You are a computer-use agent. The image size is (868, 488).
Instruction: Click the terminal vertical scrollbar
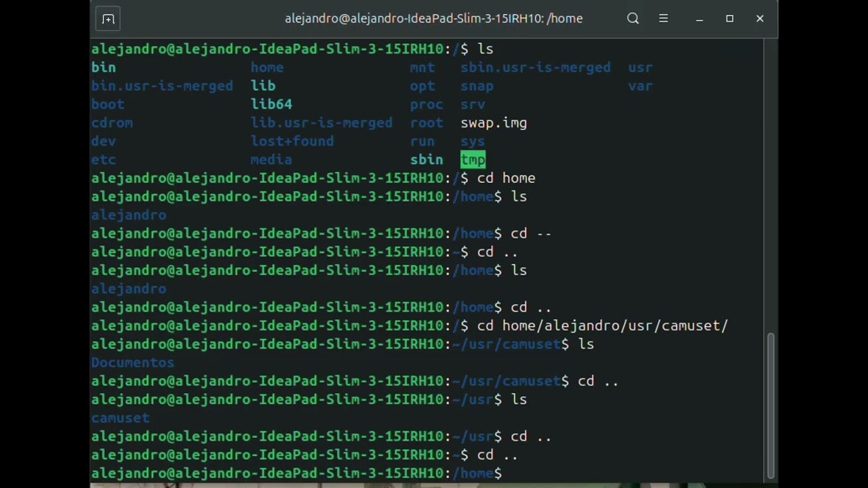(770, 405)
